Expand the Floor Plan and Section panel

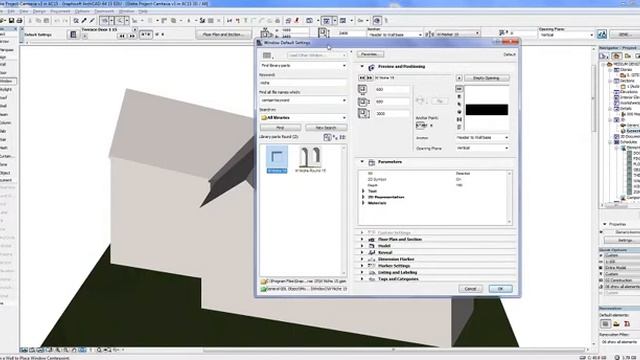(x=362, y=239)
